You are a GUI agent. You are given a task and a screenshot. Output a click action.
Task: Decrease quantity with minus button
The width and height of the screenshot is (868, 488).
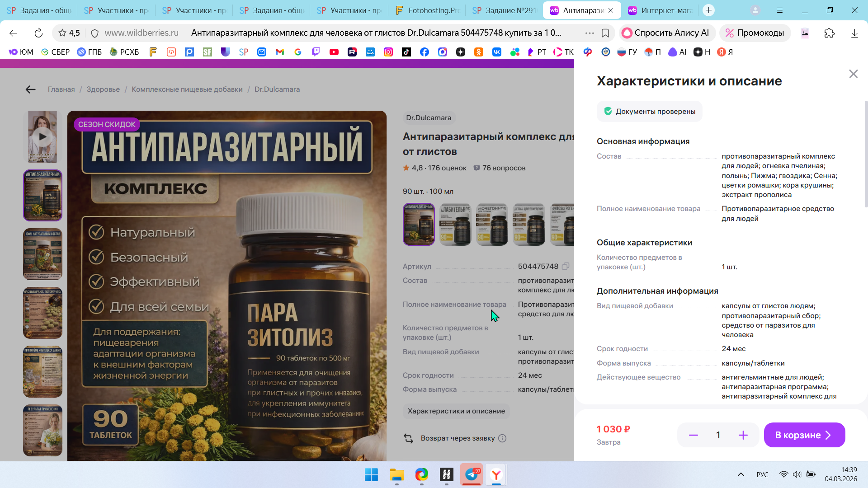pos(693,435)
